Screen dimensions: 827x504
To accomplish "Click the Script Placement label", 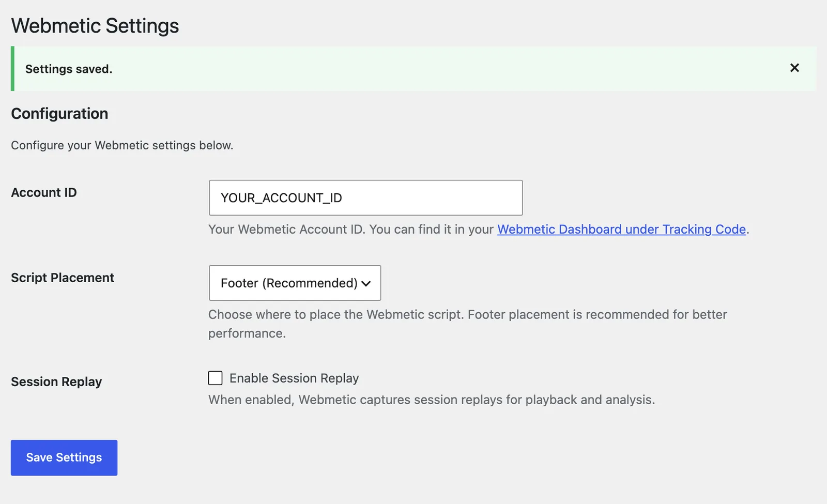I will coord(63,278).
